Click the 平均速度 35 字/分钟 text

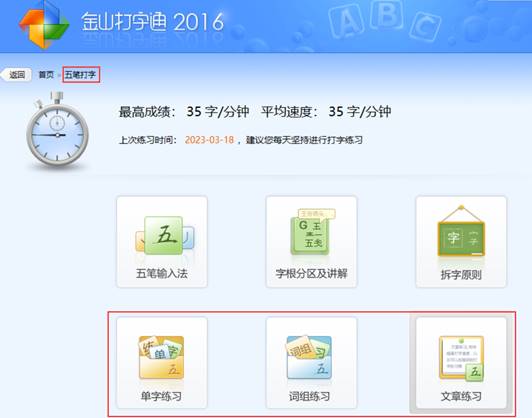pos(326,112)
